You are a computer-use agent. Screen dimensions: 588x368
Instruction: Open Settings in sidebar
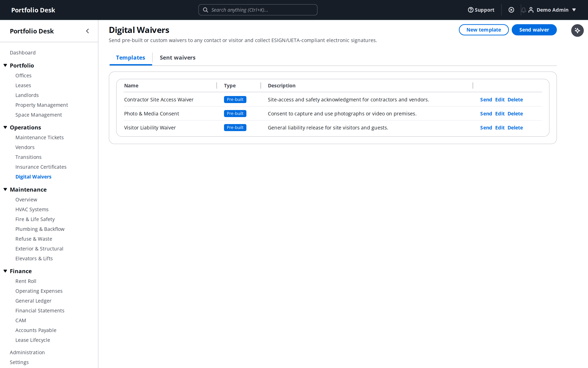click(x=19, y=362)
